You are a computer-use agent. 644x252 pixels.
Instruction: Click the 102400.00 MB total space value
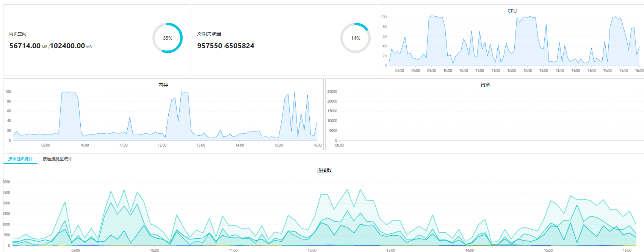pyautogui.click(x=67, y=46)
